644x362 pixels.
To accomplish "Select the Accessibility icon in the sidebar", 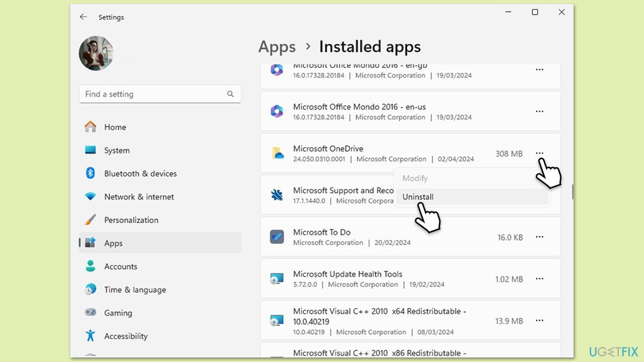I will tap(90, 336).
